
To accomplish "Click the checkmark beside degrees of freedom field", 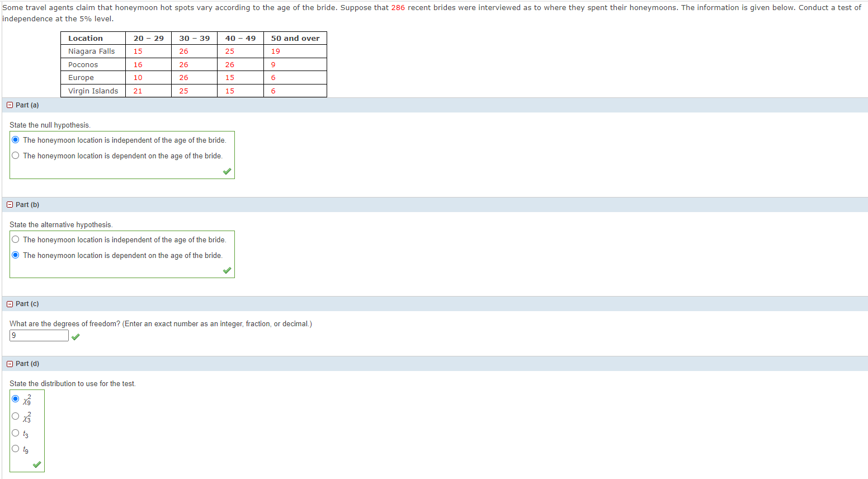I will coord(76,336).
